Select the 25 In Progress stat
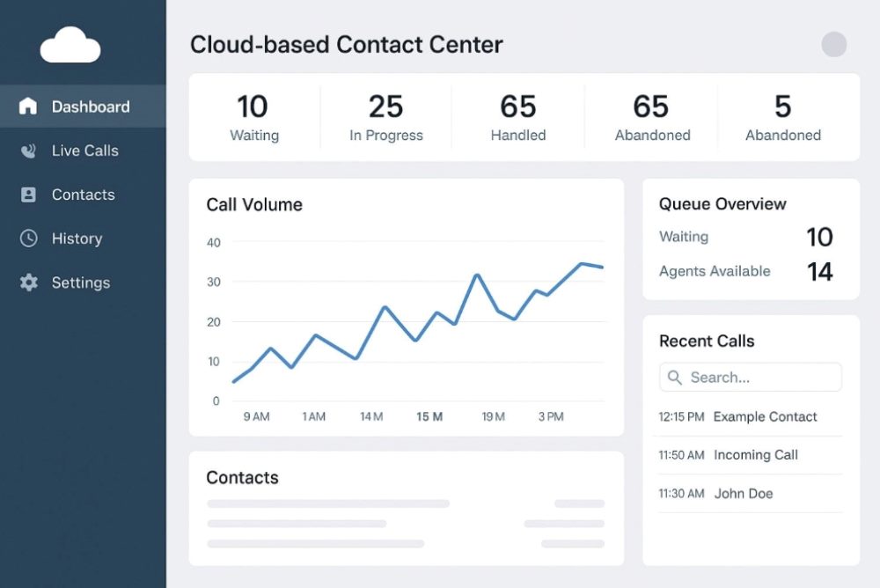Image resolution: width=880 pixels, height=588 pixels. click(x=385, y=118)
